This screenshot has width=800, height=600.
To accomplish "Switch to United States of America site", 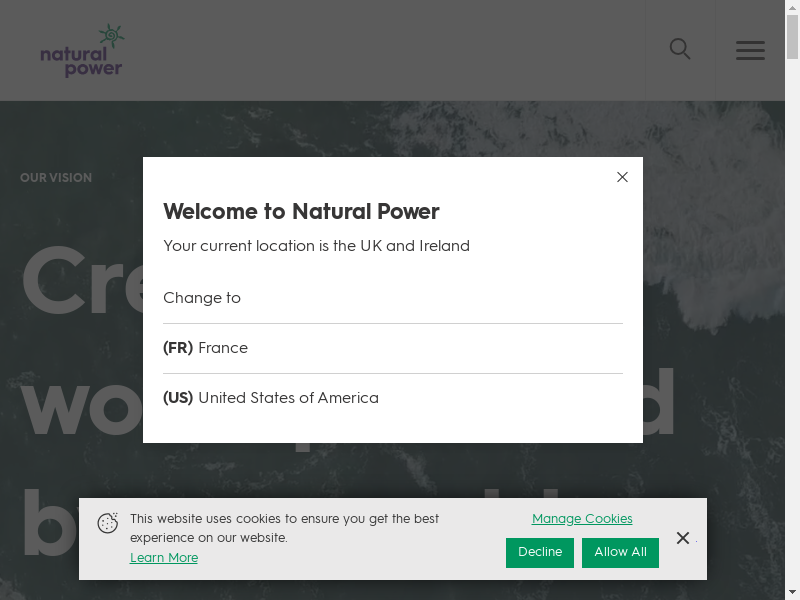I will (271, 398).
